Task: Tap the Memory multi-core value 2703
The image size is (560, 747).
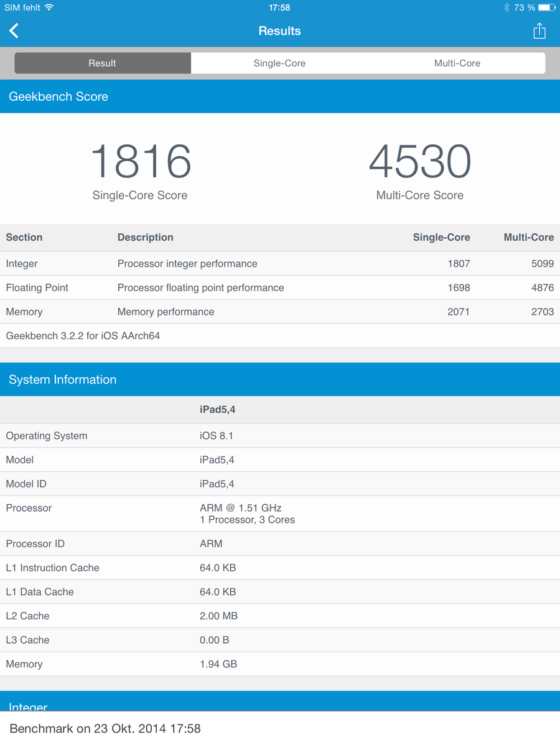Action: click(x=543, y=312)
